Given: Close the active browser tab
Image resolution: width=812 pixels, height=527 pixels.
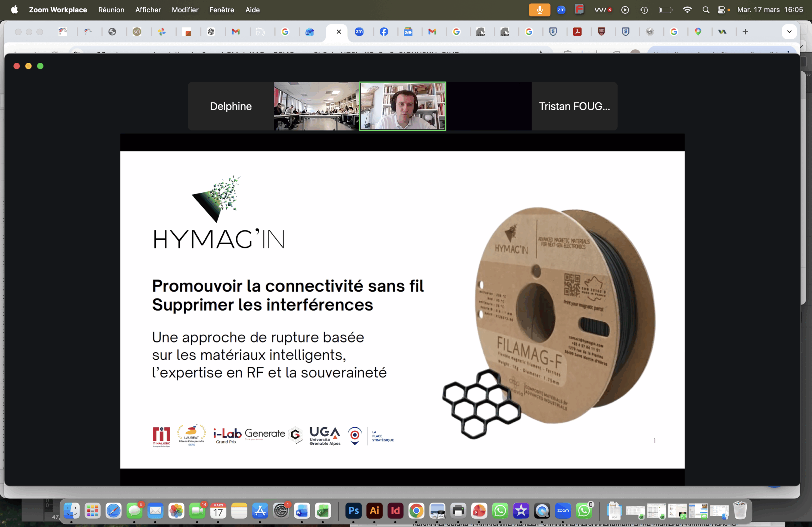Looking at the screenshot, I should coord(338,32).
